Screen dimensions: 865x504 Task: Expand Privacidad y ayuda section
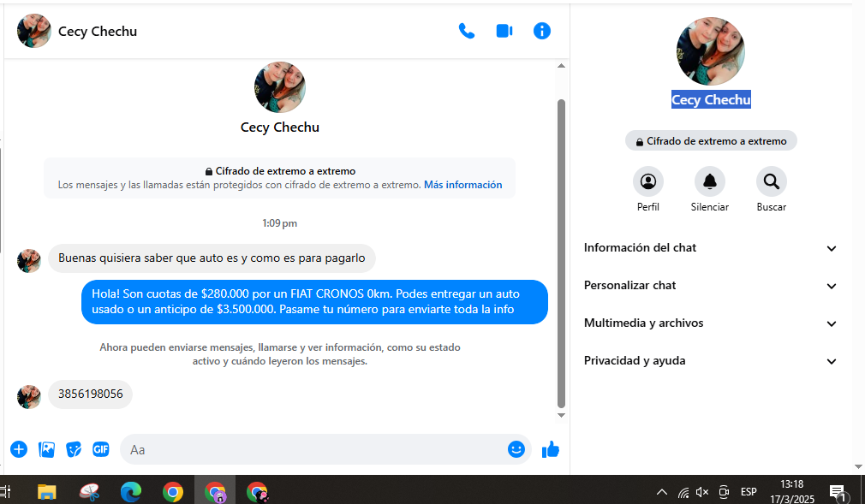pyautogui.click(x=710, y=361)
